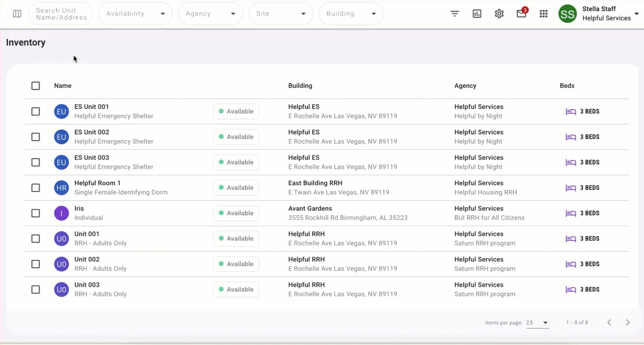Click the bed icon in ES Unit 003 row

coord(571,162)
